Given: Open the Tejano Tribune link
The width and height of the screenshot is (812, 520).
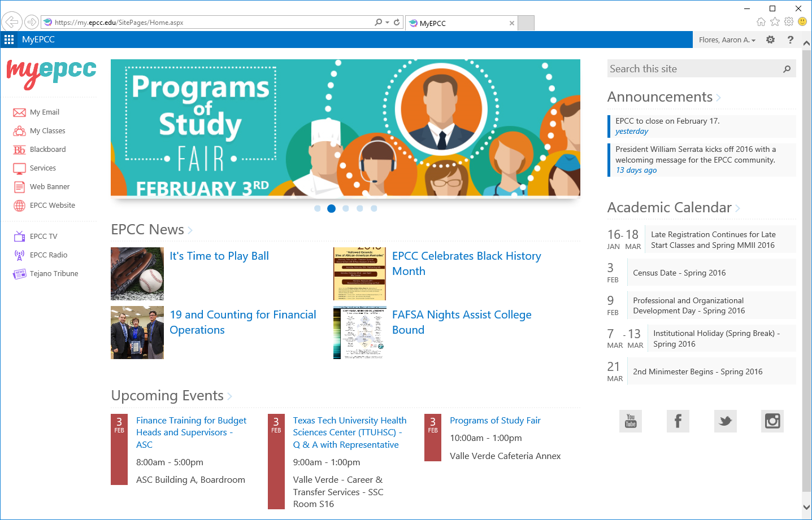Looking at the screenshot, I should point(54,274).
